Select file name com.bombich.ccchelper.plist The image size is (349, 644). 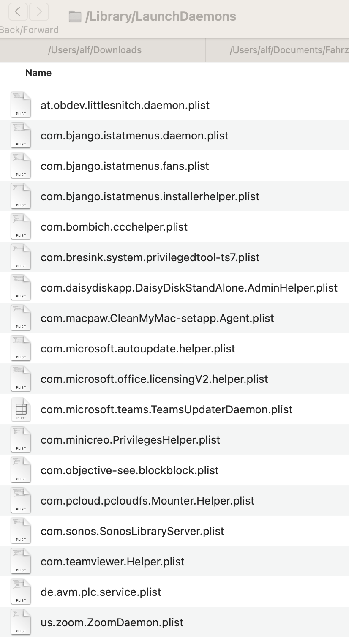pos(114,227)
